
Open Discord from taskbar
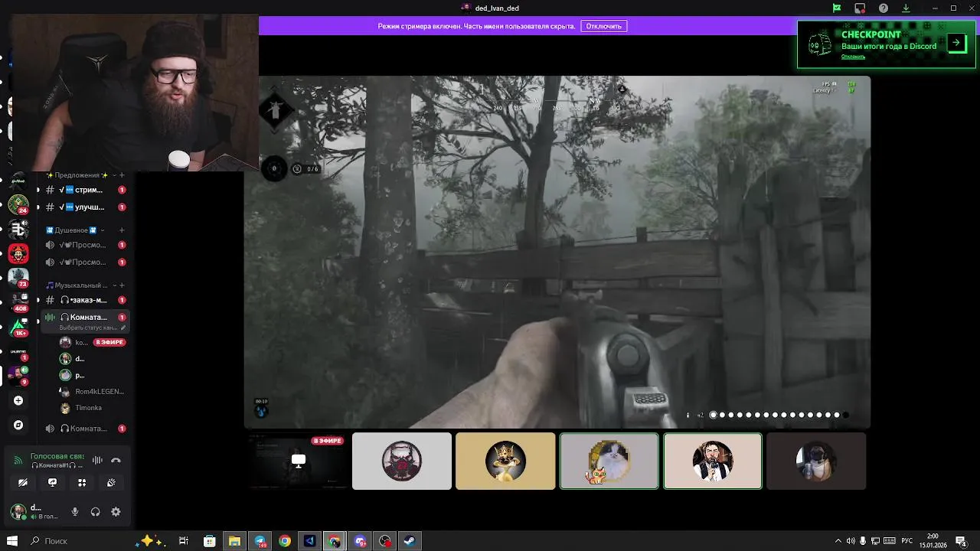coord(360,541)
